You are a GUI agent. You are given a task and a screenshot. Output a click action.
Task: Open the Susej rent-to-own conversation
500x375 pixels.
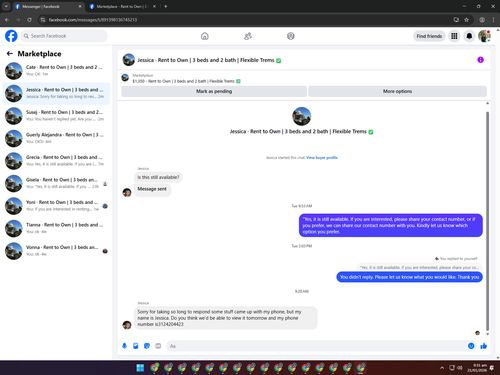[56, 116]
